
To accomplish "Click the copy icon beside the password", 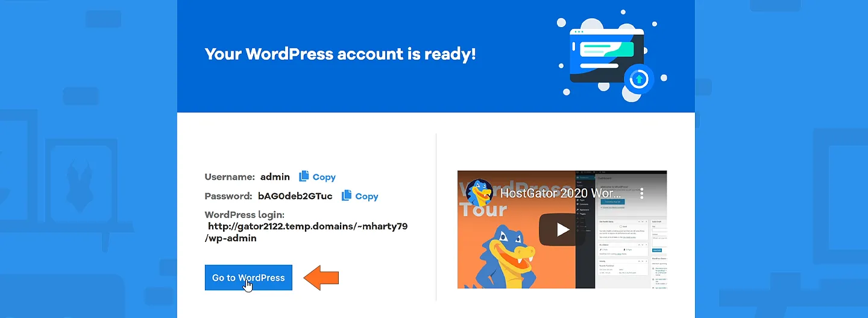I will coord(346,196).
